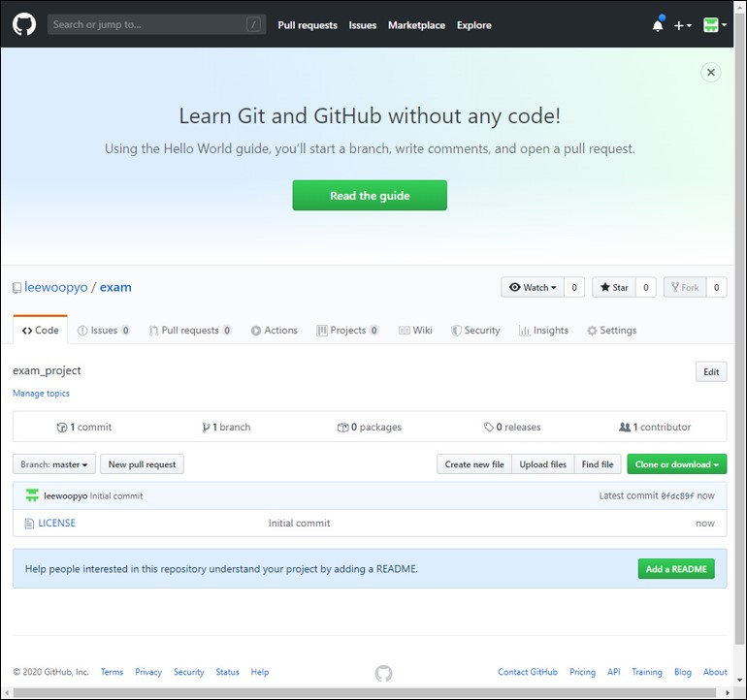The image size is (747, 700).
Task: Open the Contact GitHub footer link
Action: pyautogui.click(x=528, y=672)
